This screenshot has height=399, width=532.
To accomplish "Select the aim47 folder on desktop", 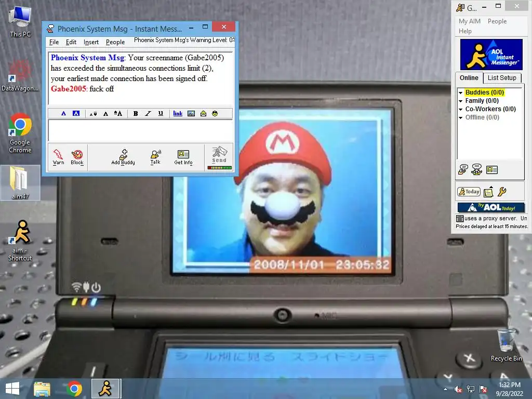I will [x=20, y=182].
